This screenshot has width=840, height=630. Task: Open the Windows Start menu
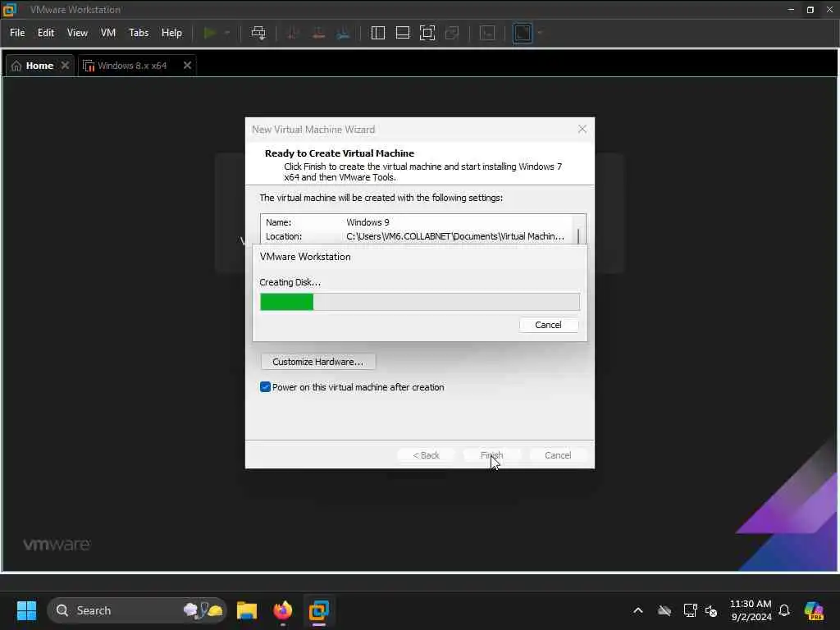coord(26,610)
